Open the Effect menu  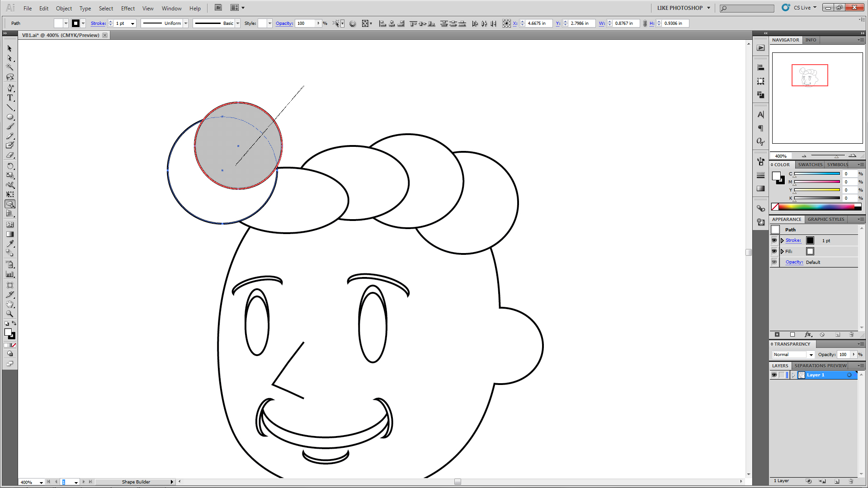pos(127,8)
